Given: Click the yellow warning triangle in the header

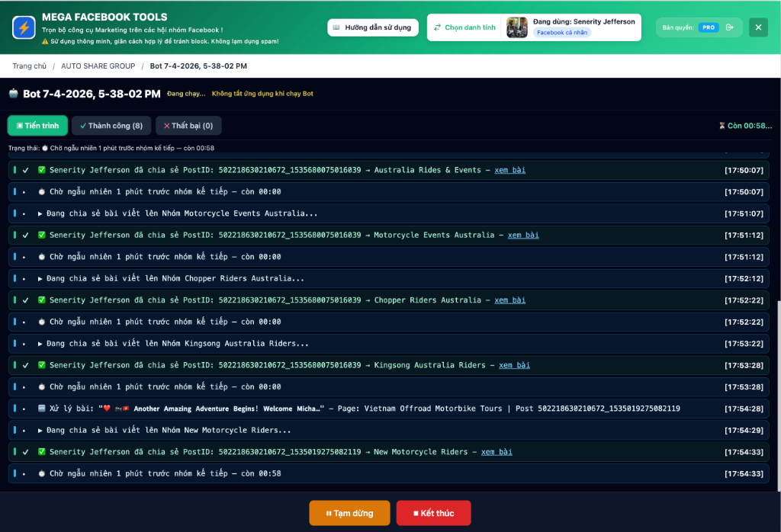Looking at the screenshot, I should (x=45, y=41).
